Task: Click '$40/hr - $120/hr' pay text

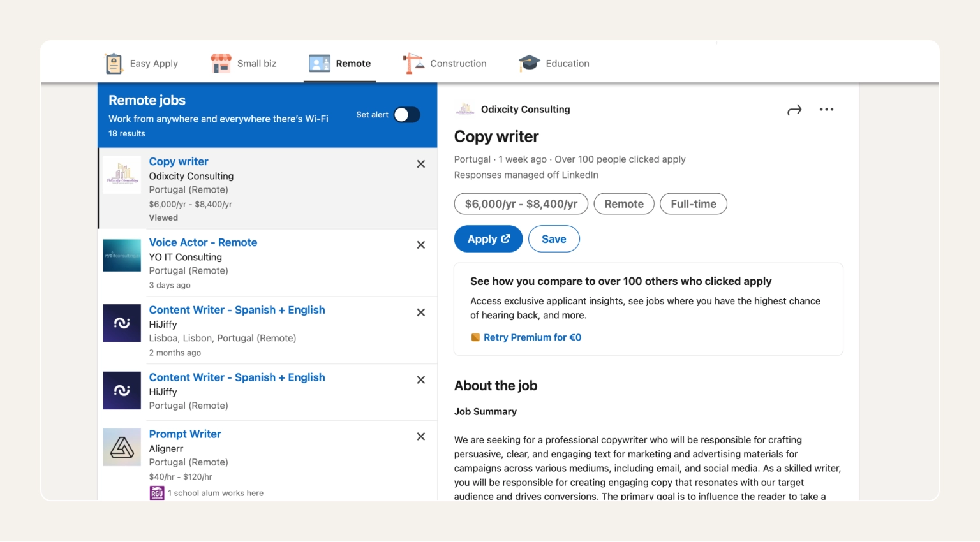Action: pyautogui.click(x=181, y=477)
